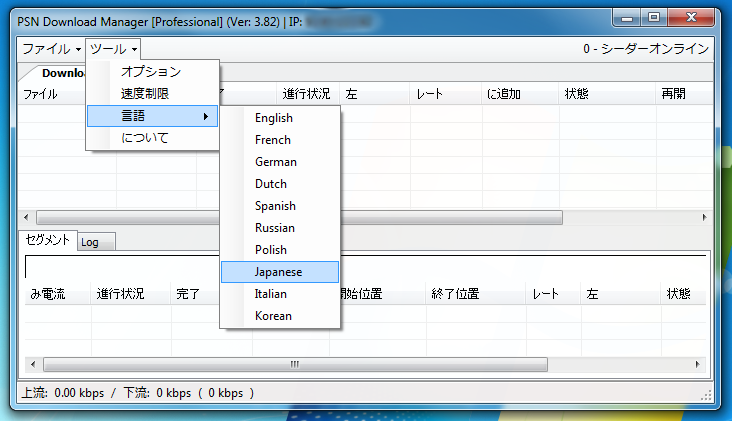This screenshot has width=732, height=421.
Task: Click the ファイル column header
Action: pyautogui.click(x=51, y=94)
